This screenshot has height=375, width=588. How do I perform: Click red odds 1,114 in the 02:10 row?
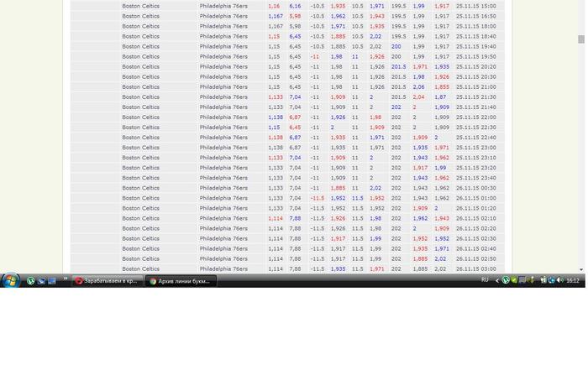tap(276, 218)
